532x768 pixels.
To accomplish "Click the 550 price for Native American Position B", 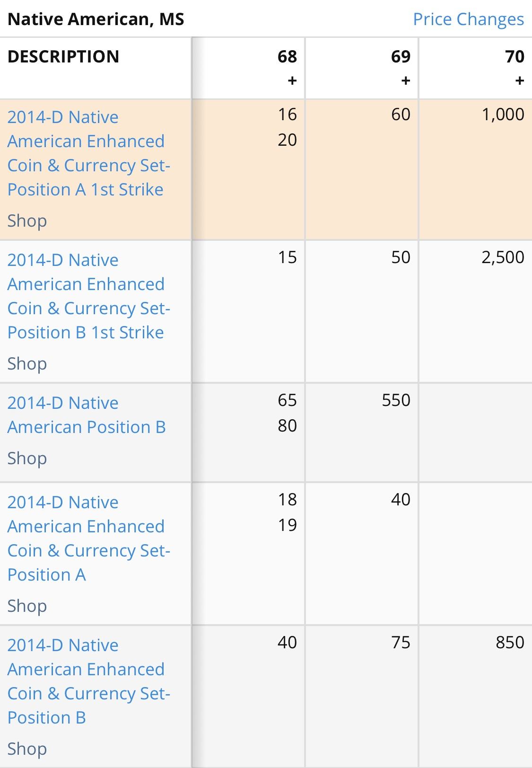I will pos(396,400).
